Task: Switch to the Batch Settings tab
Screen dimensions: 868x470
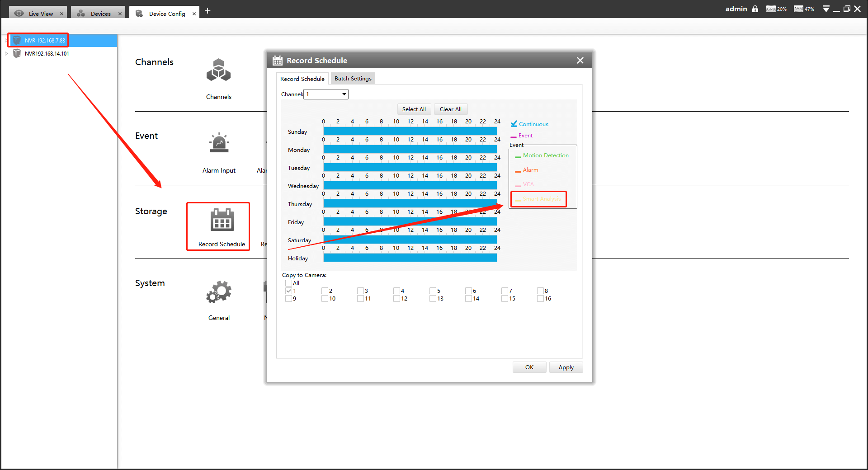Action: pos(353,79)
